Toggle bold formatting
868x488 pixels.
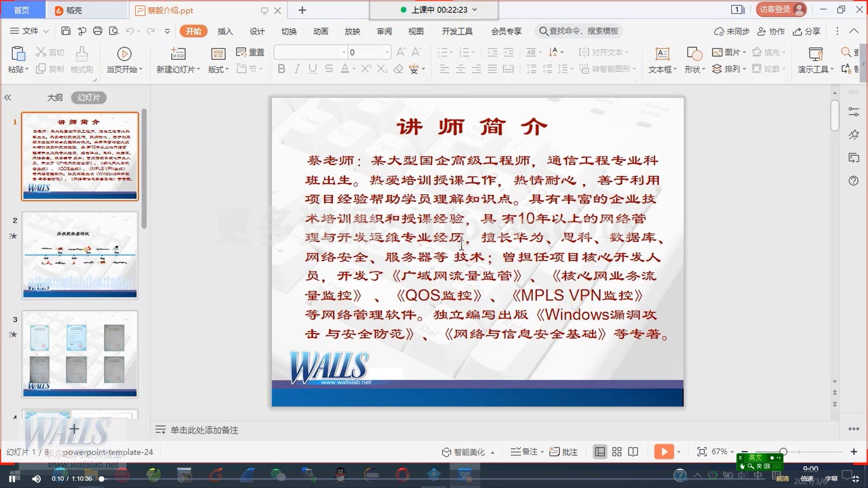(281, 69)
